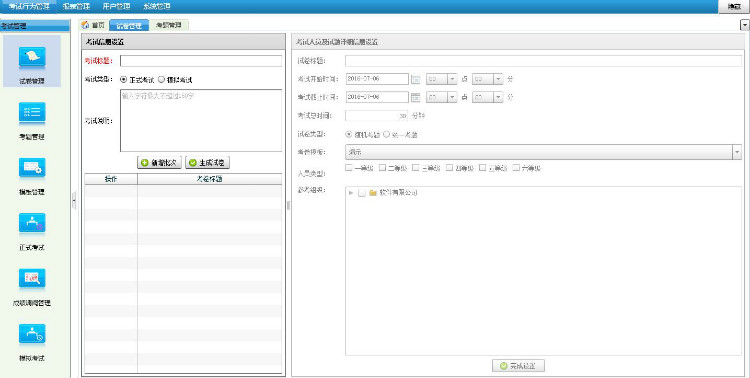Choose the 统一考卷 unified paper type radio
The height and width of the screenshot is (378, 750).
(x=386, y=134)
